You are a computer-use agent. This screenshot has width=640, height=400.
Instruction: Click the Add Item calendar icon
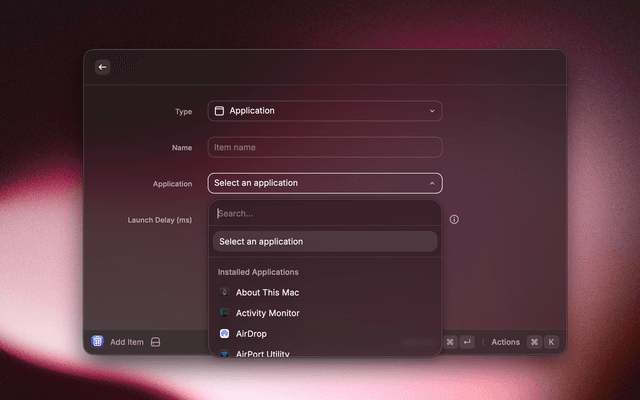click(98, 342)
